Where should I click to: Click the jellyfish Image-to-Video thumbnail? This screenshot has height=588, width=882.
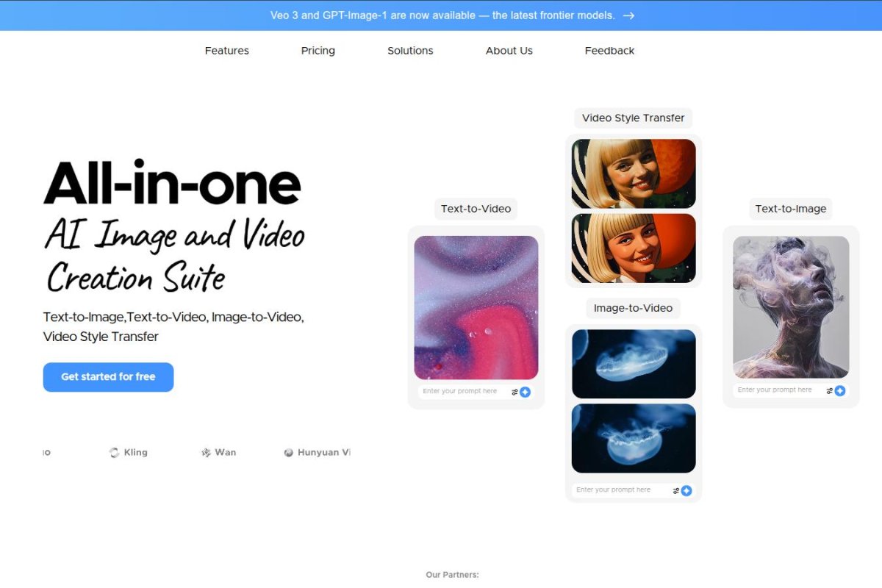pyautogui.click(x=633, y=364)
